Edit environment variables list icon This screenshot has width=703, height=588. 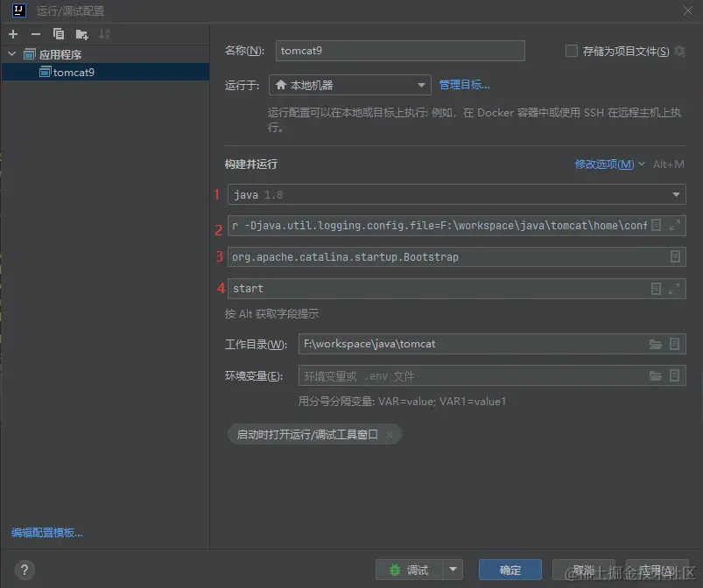tap(674, 375)
